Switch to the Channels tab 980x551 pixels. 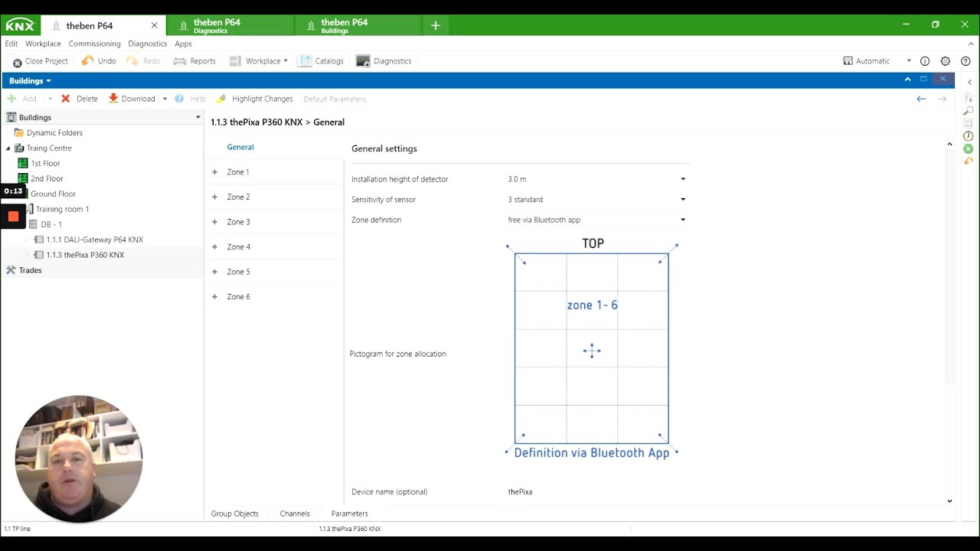[x=295, y=514]
